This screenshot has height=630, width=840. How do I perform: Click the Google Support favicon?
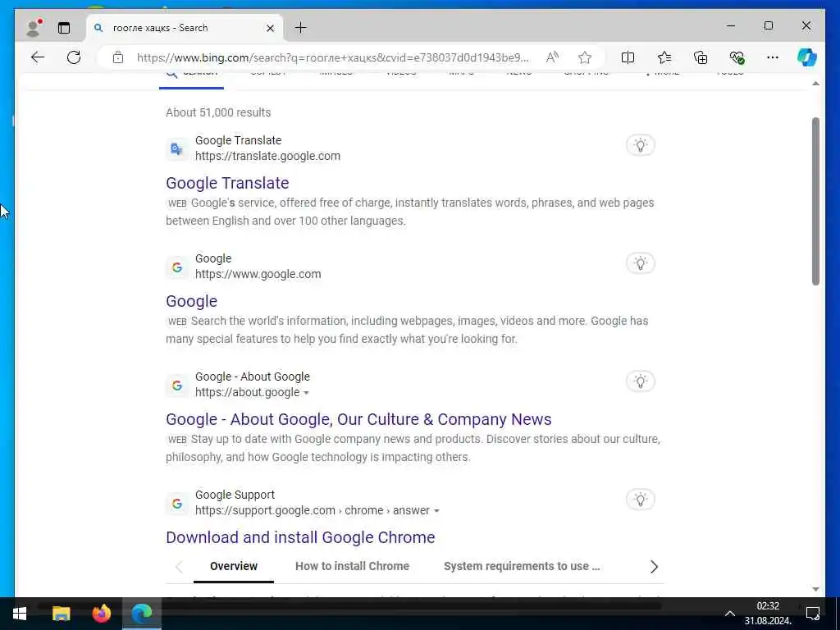pyautogui.click(x=177, y=504)
